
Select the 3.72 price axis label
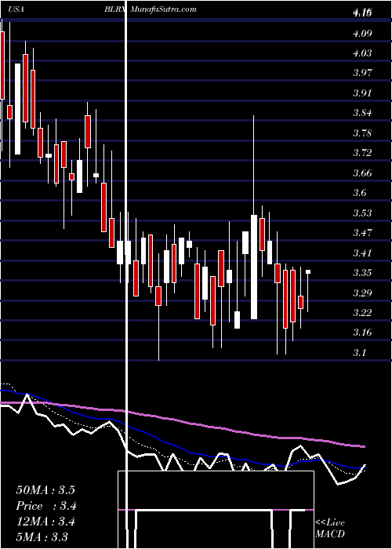coord(362,153)
